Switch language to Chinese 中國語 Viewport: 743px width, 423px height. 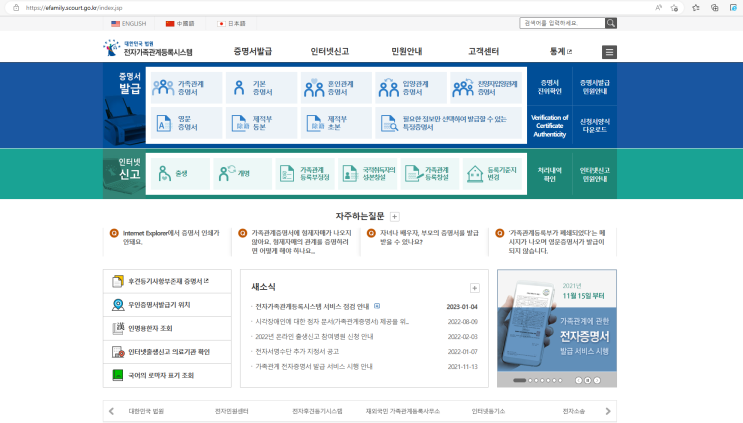point(180,23)
